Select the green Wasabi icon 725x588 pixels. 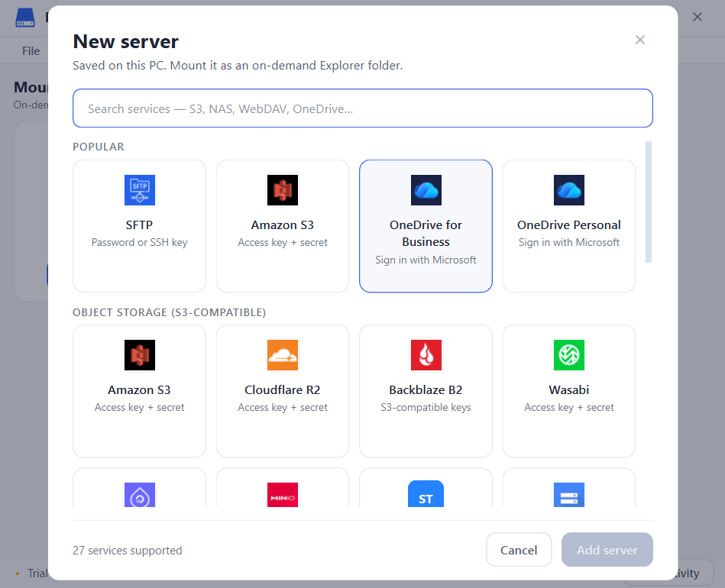(568, 355)
